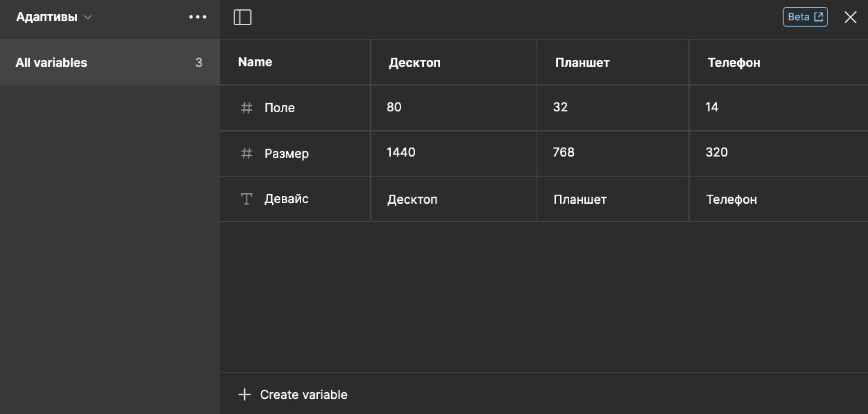868x414 pixels.
Task: Edit Поле value 14 for Телефон
Action: coord(711,107)
